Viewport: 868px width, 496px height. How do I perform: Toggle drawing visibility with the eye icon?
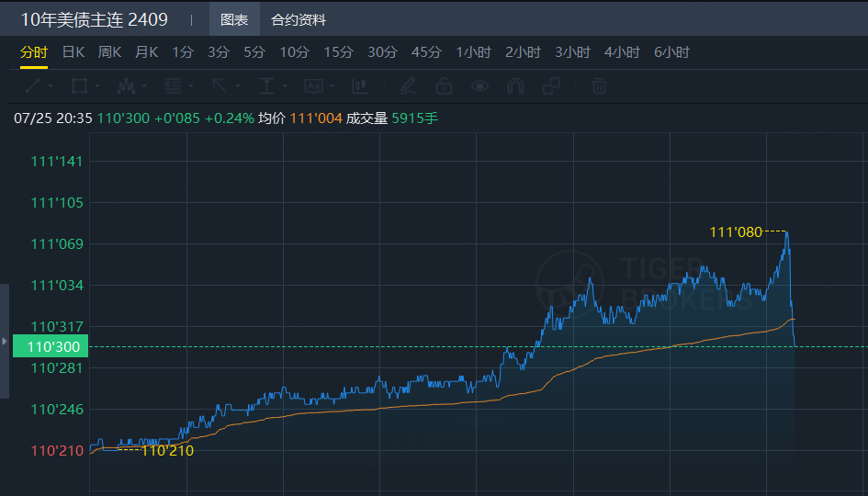(480, 85)
